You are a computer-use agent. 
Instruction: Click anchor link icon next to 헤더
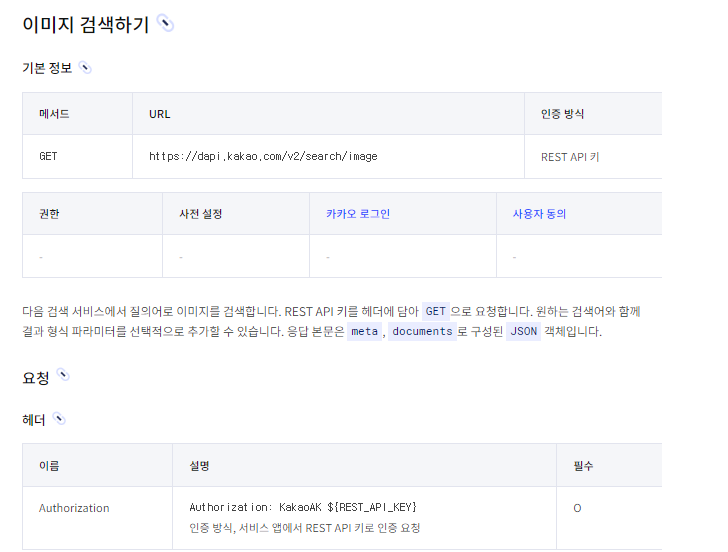point(59,419)
